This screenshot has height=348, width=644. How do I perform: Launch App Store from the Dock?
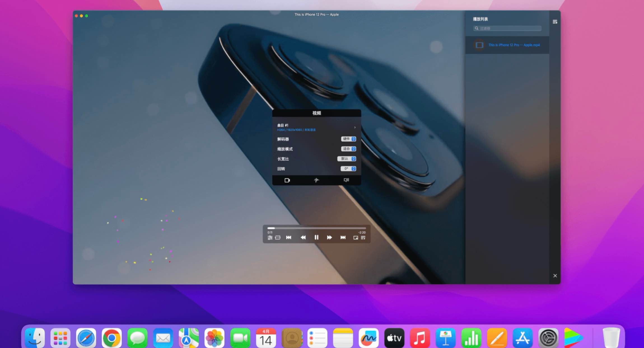[523, 338]
